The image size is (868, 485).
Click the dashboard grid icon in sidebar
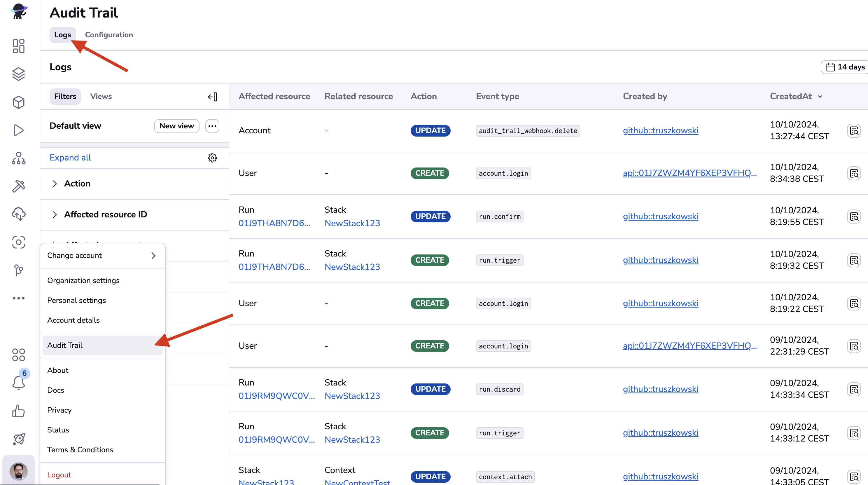(19, 46)
